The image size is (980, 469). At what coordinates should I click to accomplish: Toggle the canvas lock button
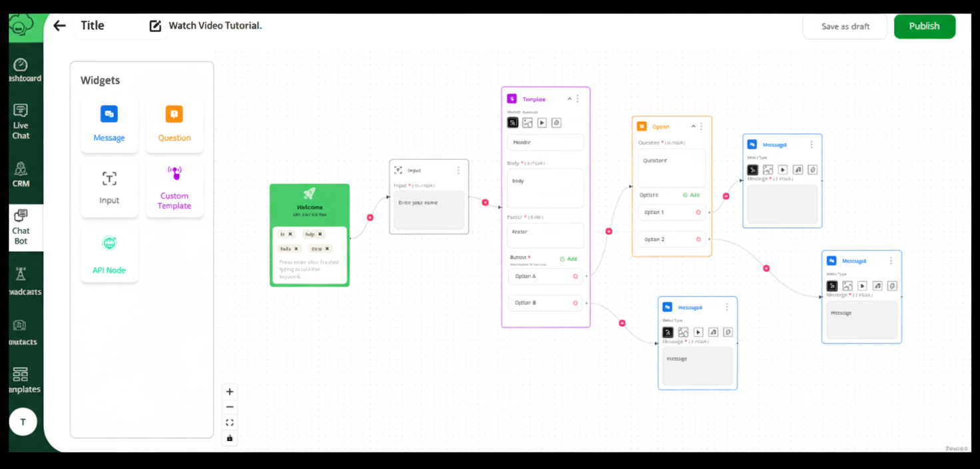[230, 438]
